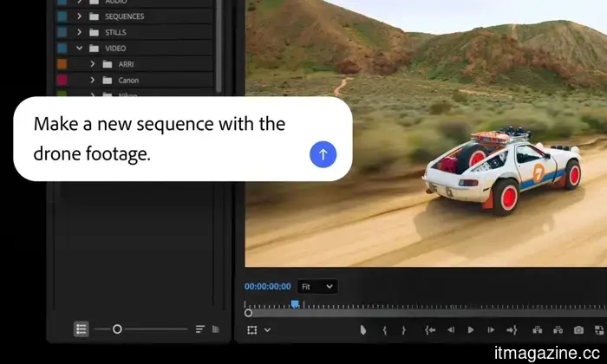Viewport: 607px width, 364px height.
Task: Click into the prompt text reading 'Make a new sequence'
Action: pyautogui.click(x=123, y=124)
